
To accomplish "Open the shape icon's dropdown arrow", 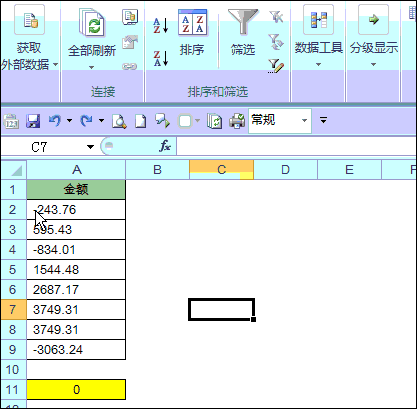I will [197, 121].
